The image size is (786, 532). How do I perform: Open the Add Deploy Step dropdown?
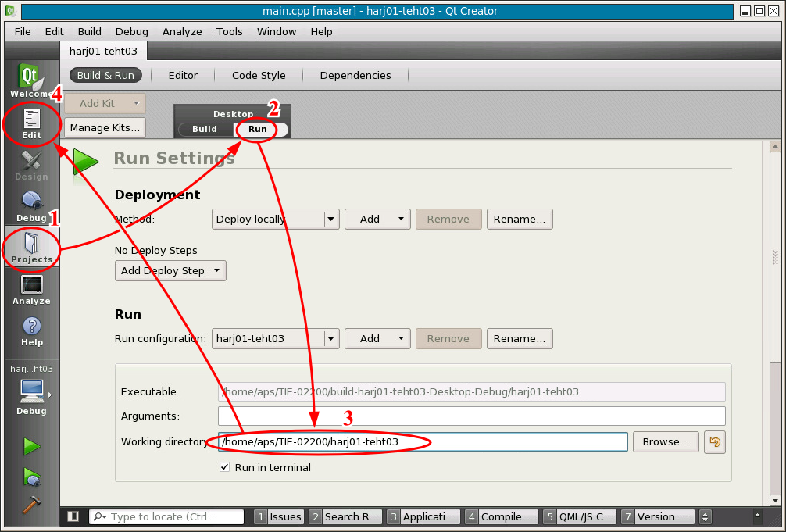click(170, 271)
